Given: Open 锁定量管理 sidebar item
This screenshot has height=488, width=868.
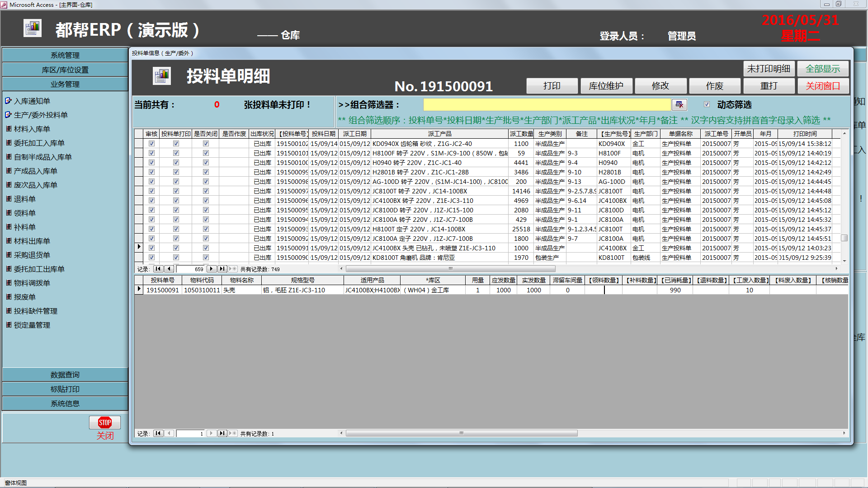Looking at the screenshot, I should [32, 325].
